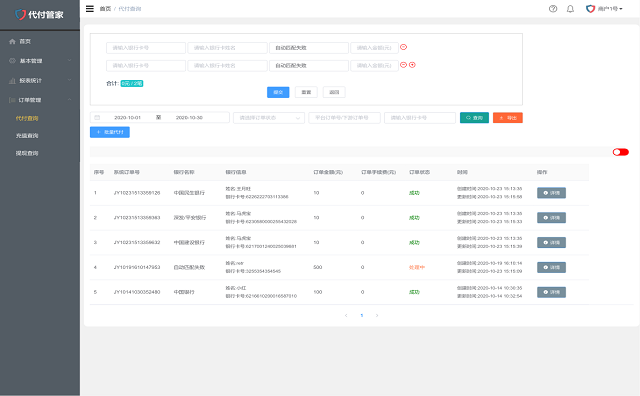The height and width of the screenshot is (396, 640).
Task: Expand the 基本管理 menu chevron
Action: [x=69, y=60]
